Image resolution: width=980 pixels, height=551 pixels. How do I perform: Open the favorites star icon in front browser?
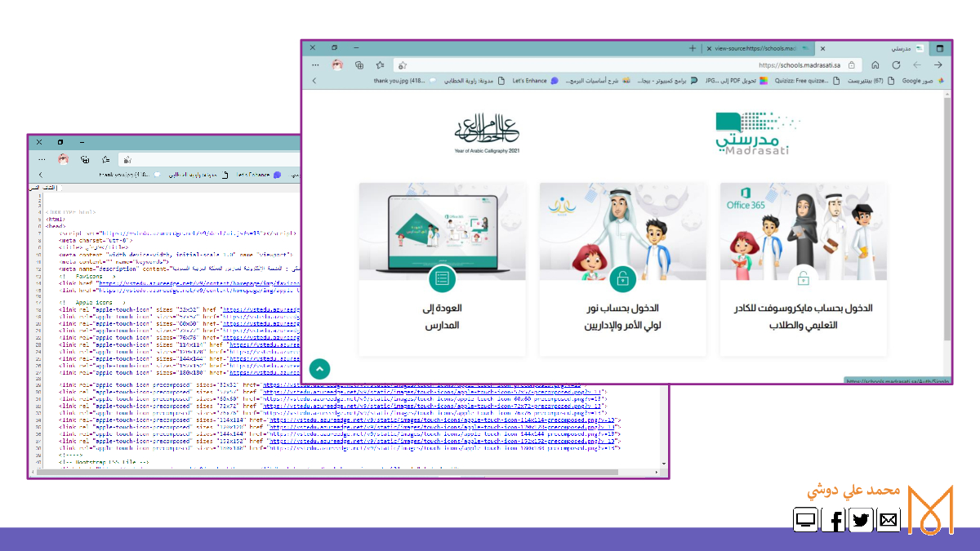pyautogui.click(x=380, y=64)
